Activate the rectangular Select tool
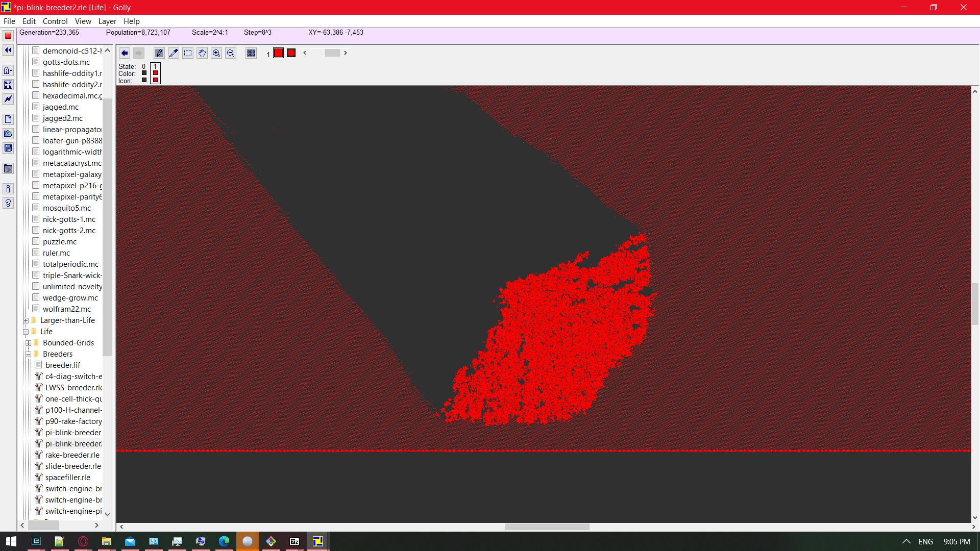Screen dimensions: 980x551 tap(188, 53)
